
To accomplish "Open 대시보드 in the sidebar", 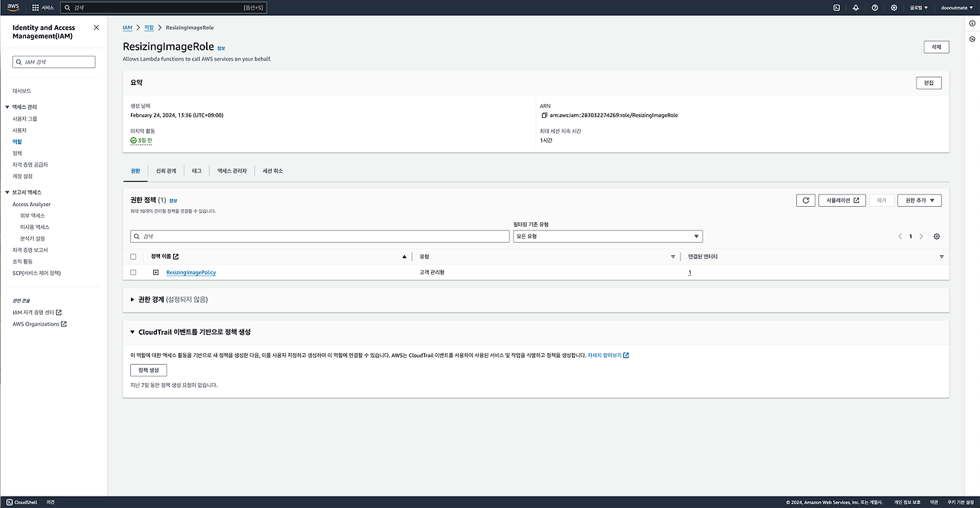I will pos(22,90).
